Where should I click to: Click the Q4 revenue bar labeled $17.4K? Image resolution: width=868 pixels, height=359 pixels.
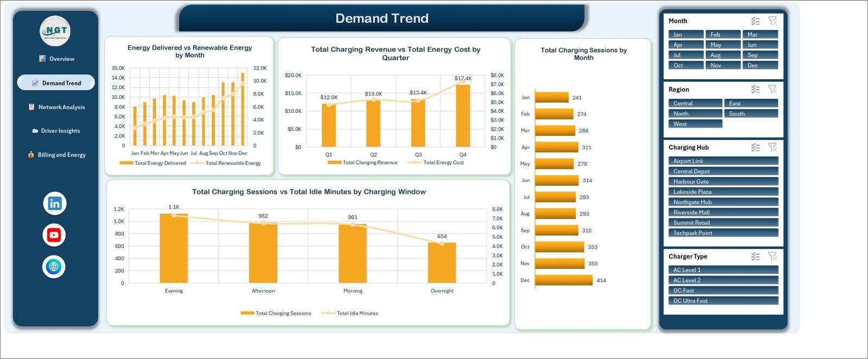point(463,115)
